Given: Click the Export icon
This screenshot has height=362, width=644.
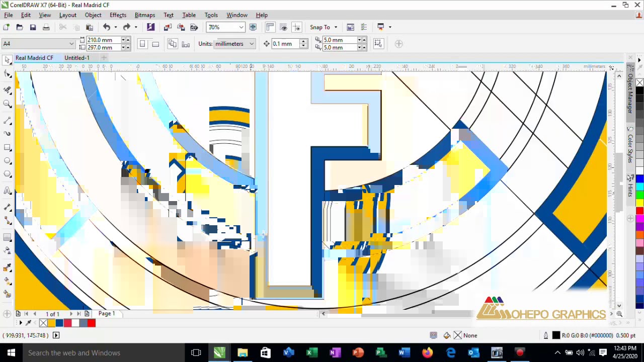Looking at the screenshot, I should coord(181,27).
